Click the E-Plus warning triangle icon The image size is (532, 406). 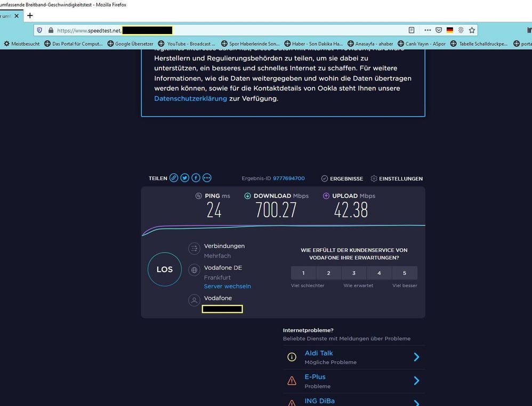292,381
